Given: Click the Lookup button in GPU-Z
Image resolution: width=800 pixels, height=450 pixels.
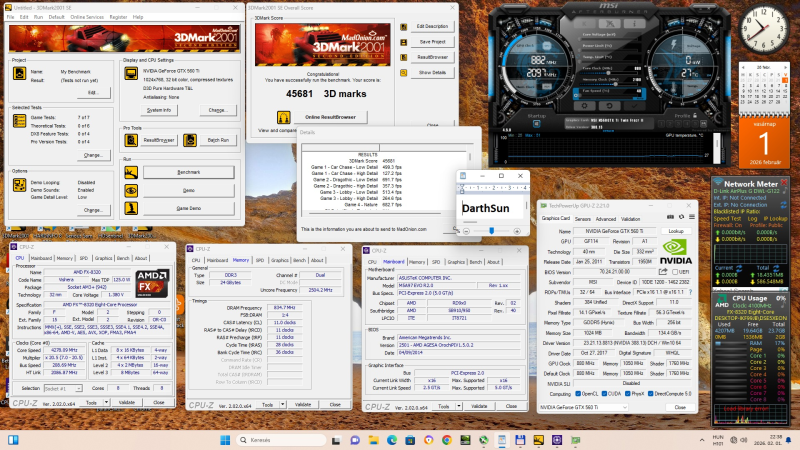Looking at the screenshot, I should click(676, 230).
